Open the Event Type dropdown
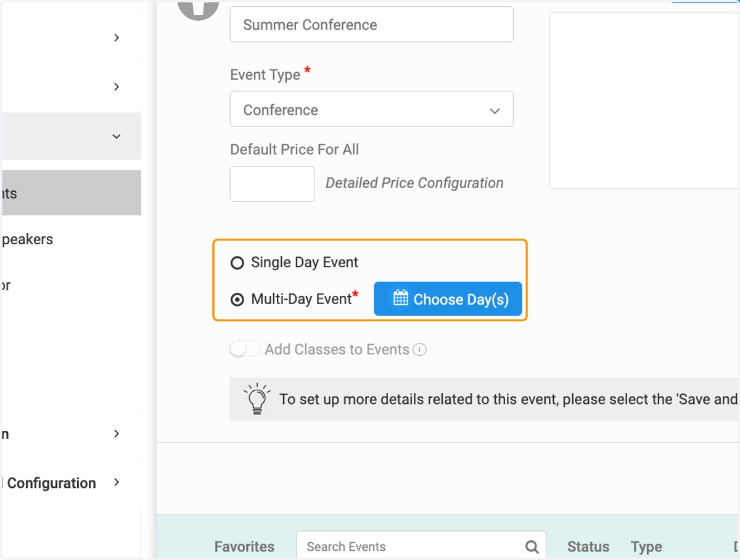This screenshot has width=740, height=560. (372, 109)
